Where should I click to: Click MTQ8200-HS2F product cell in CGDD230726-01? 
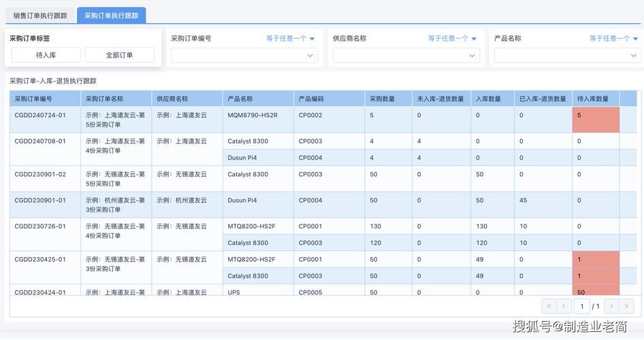point(251,226)
